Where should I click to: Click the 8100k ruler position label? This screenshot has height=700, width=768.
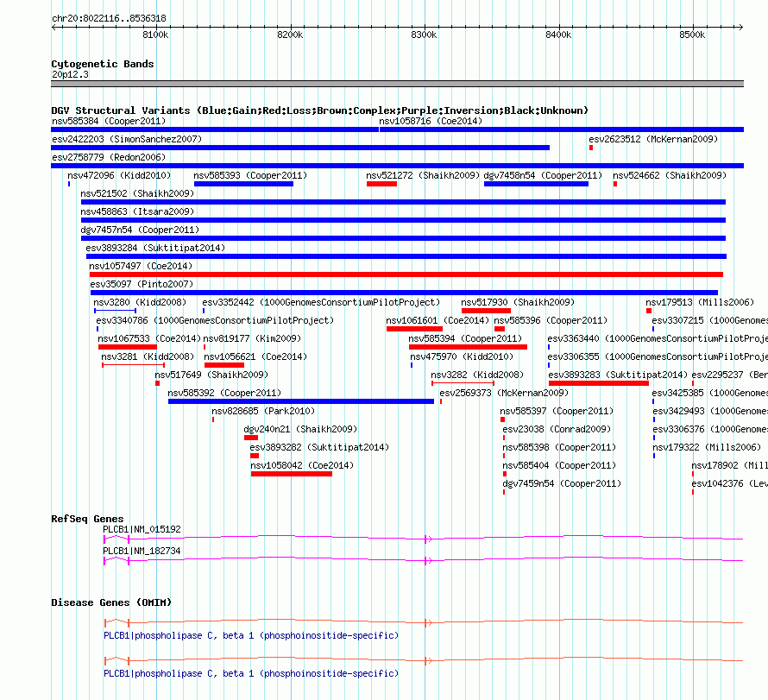point(155,35)
